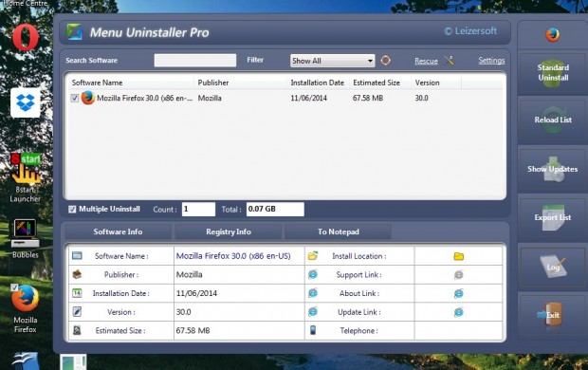Open the About Link browser icon
The width and height of the screenshot is (588, 370).
point(459,293)
